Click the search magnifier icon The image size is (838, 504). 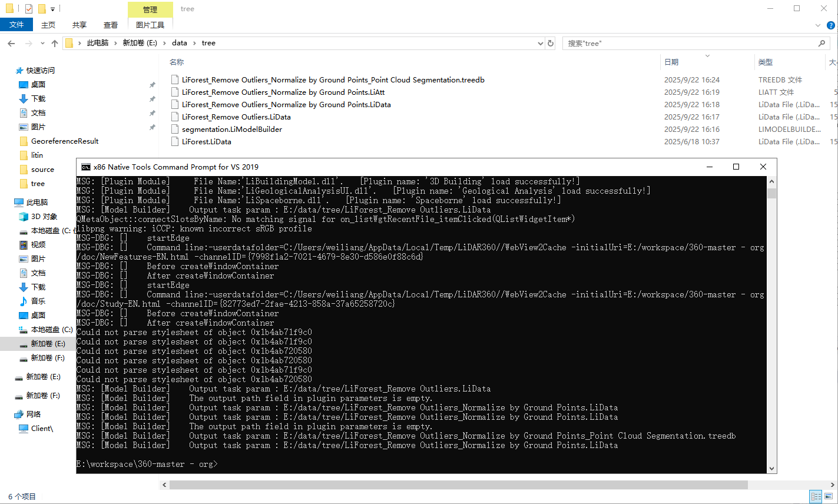point(822,42)
